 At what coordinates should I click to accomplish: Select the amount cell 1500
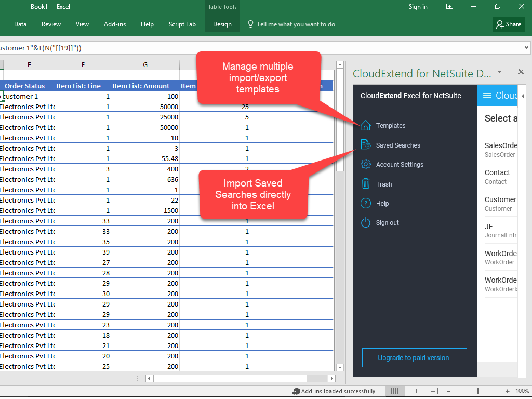point(145,211)
